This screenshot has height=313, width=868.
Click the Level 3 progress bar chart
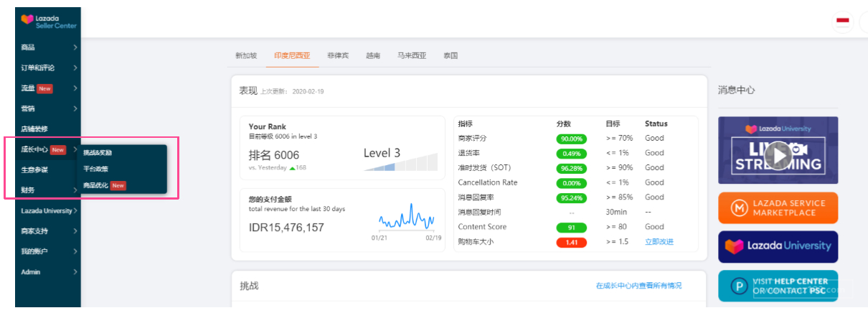pos(400,162)
